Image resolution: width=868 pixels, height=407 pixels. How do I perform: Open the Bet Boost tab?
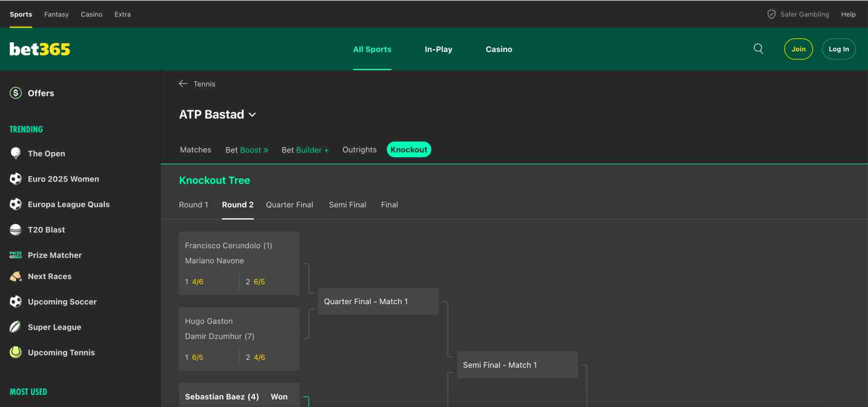(x=247, y=150)
